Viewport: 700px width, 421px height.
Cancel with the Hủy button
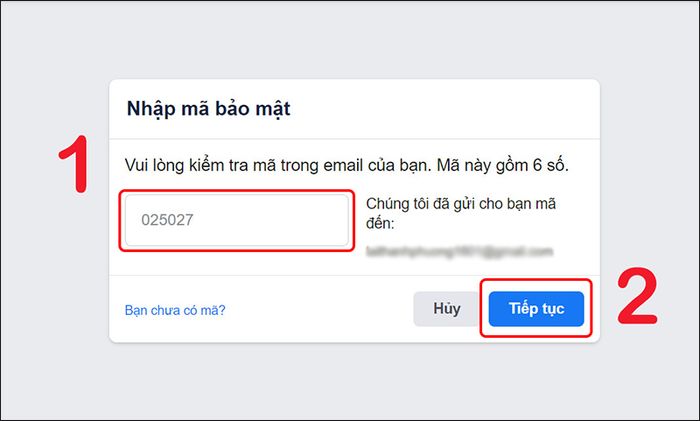click(447, 308)
